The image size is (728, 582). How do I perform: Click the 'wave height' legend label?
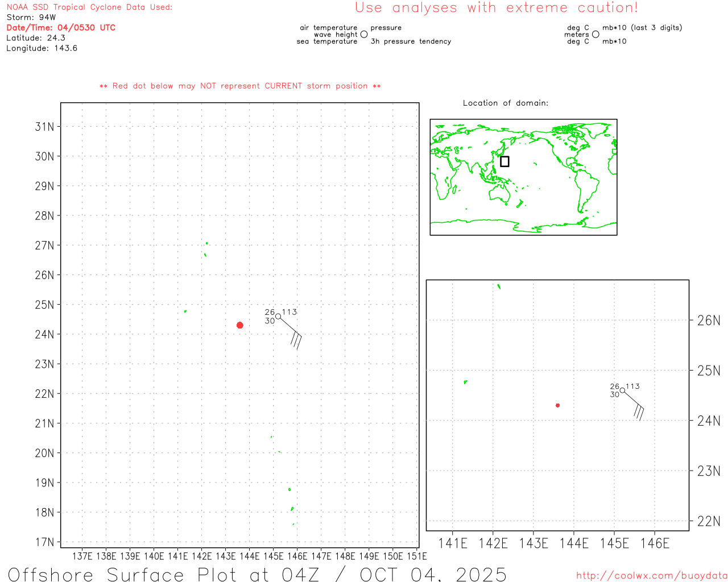[336, 35]
